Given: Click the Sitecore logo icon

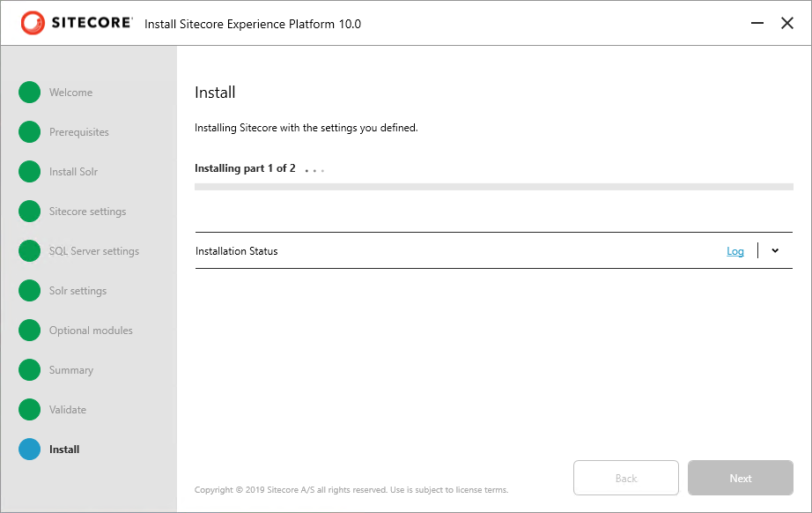Looking at the screenshot, I should (33, 23).
